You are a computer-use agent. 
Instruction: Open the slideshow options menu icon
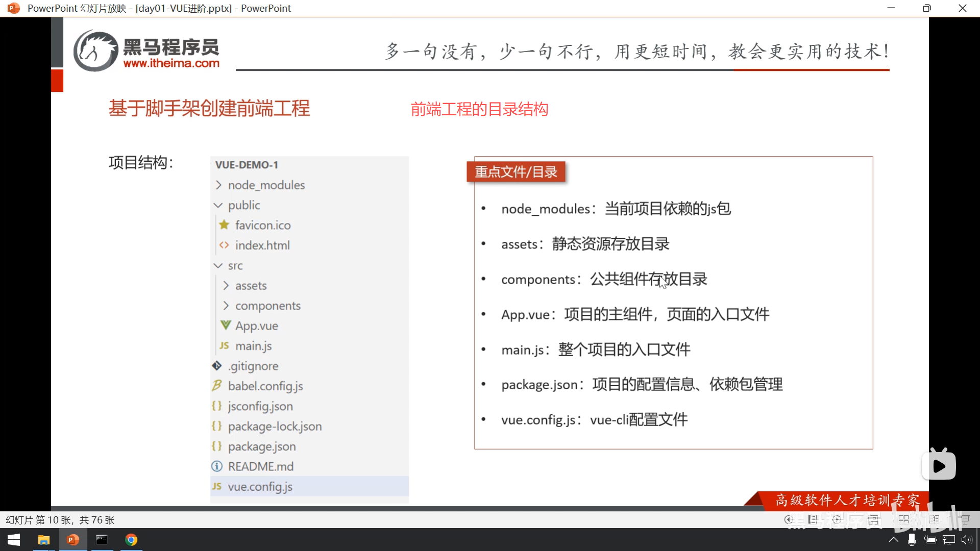813,519
